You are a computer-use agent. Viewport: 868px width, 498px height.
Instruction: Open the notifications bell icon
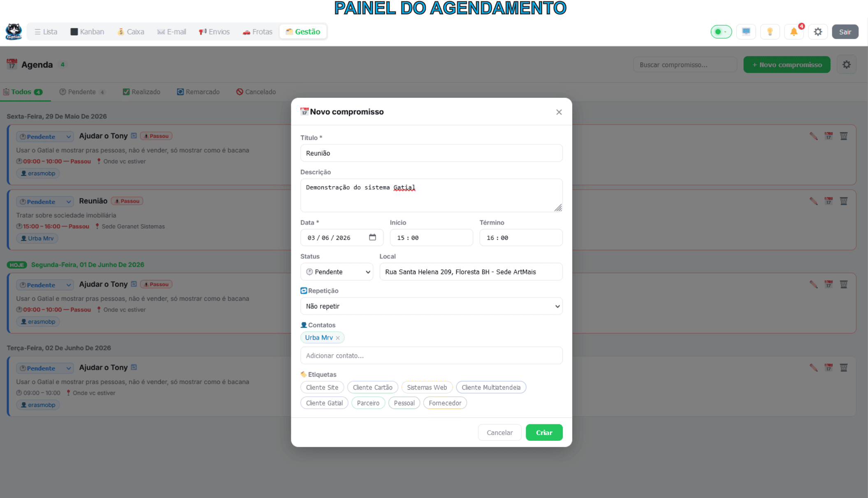[794, 32]
